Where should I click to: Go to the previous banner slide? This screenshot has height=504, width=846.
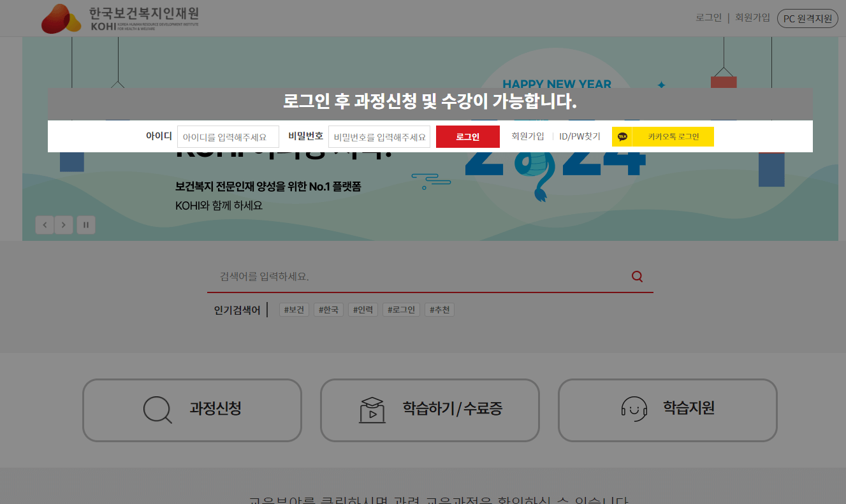(44, 224)
